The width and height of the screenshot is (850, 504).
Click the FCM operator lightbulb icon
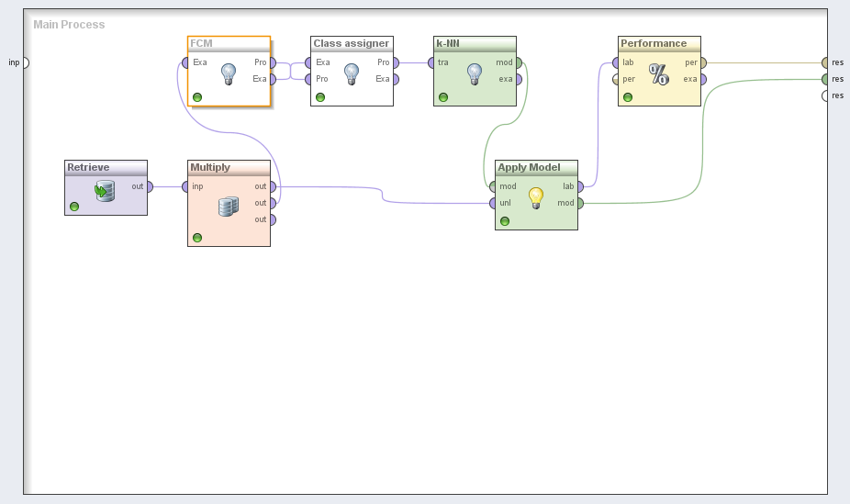[229, 74]
